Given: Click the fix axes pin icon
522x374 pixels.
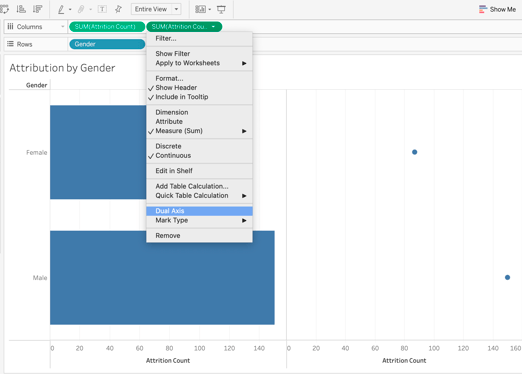Looking at the screenshot, I should click(118, 9).
